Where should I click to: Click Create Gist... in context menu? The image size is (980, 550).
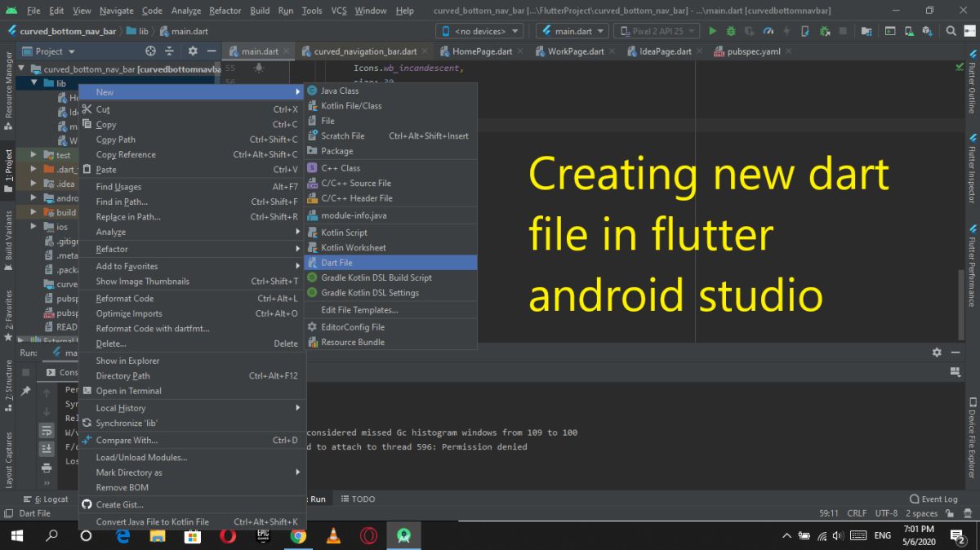(192, 504)
